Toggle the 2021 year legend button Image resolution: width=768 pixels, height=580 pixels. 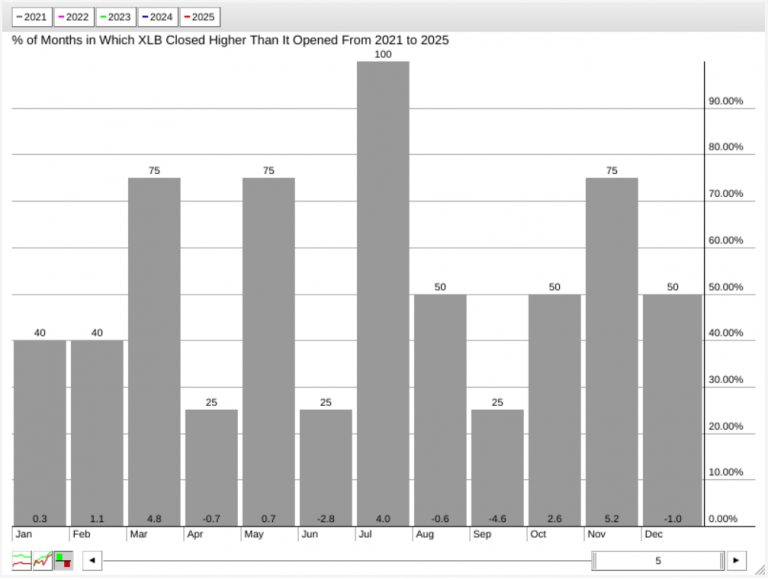click(x=32, y=17)
